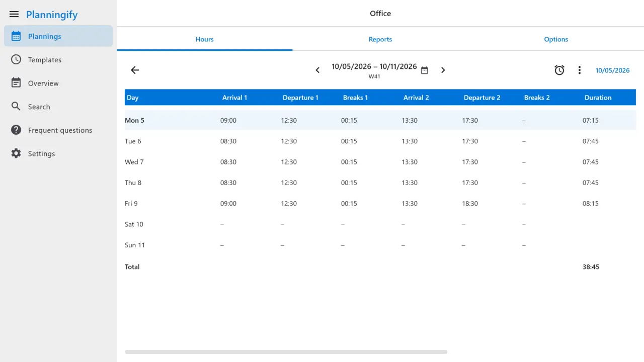The height and width of the screenshot is (362, 644).
Task: Go back using the left arrow icon
Action: pyautogui.click(x=135, y=70)
